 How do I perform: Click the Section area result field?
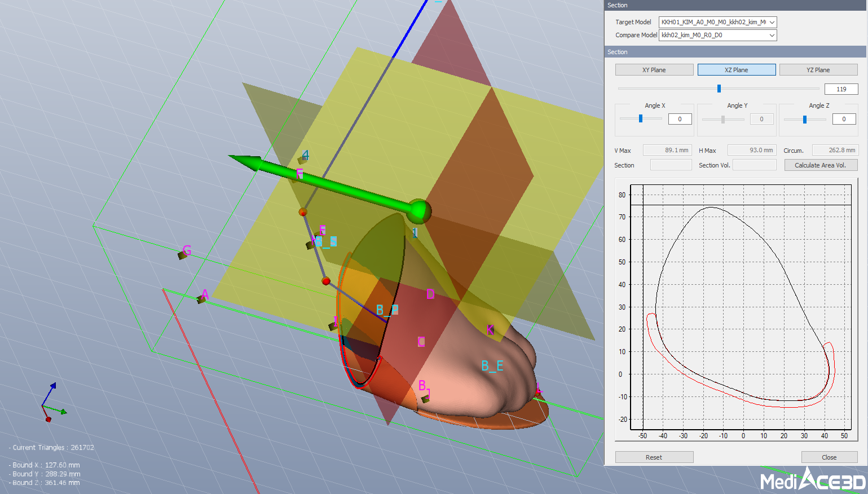[x=671, y=165]
